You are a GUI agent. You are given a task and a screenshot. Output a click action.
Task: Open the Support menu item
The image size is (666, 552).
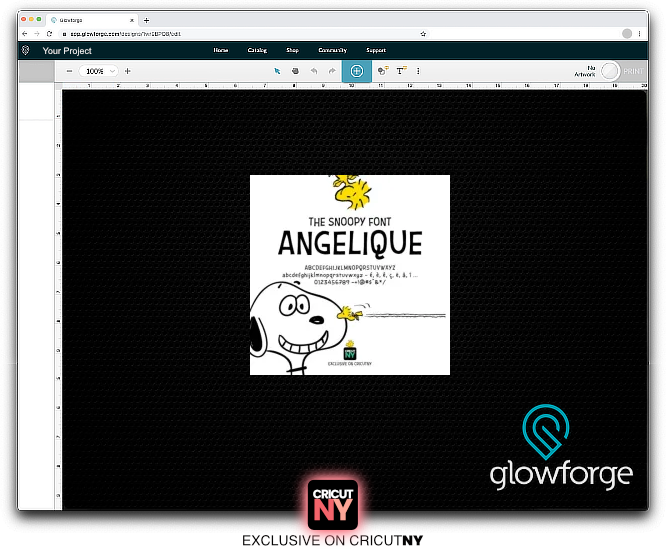coord(376,50)
